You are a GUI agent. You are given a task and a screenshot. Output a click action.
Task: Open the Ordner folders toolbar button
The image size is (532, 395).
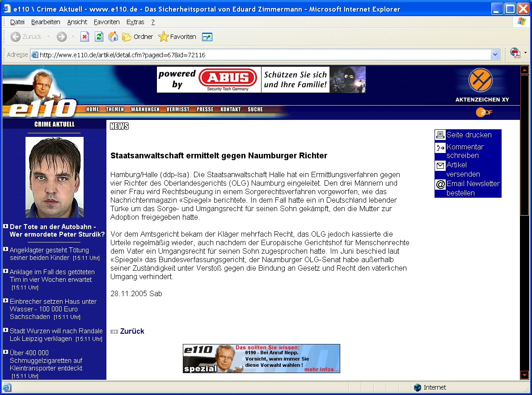(138, 37)
